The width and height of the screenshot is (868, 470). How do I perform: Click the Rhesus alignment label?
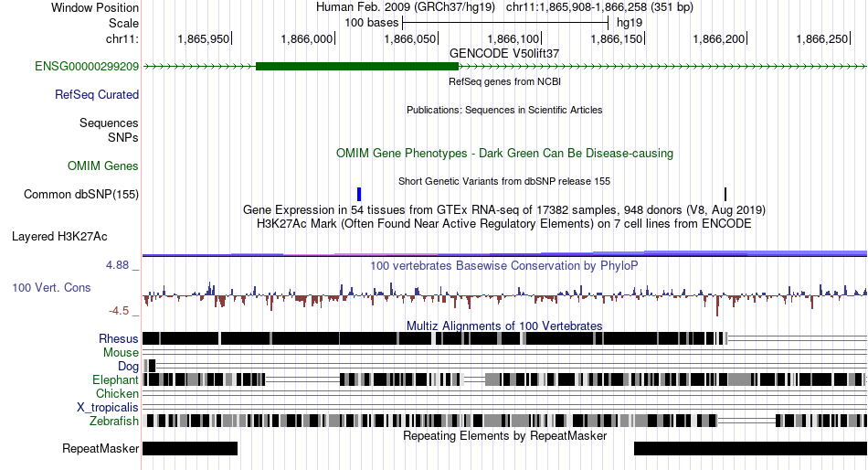(x=119, y=338)
